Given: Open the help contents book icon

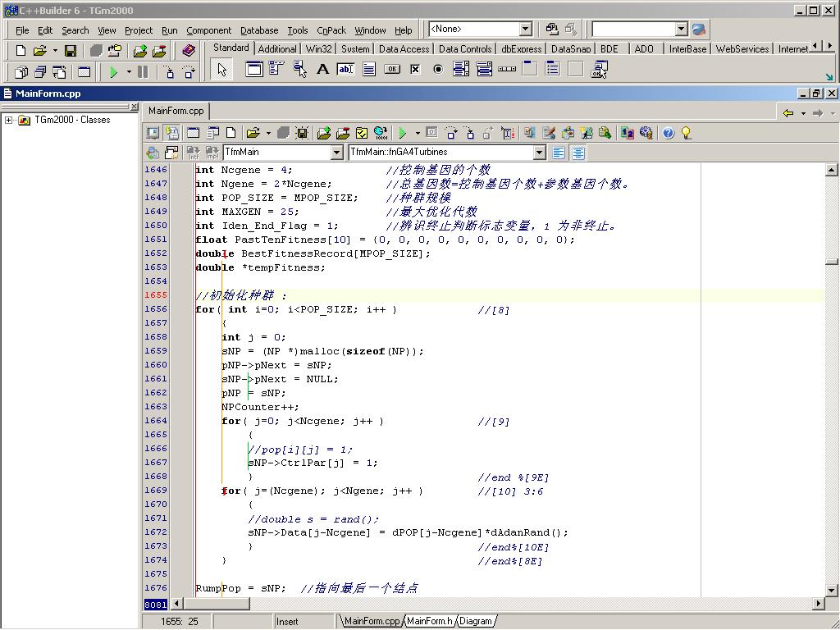Looking at the screenshot, I should 189,51.
